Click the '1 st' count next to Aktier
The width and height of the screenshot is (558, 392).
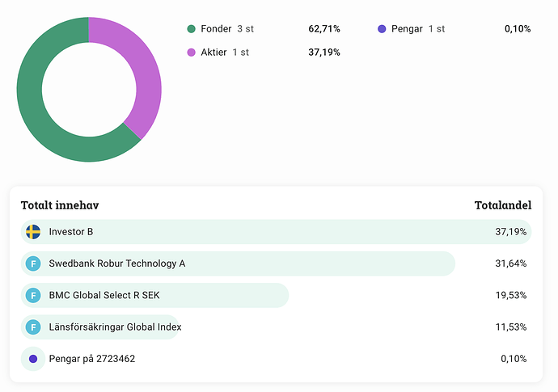240,53
